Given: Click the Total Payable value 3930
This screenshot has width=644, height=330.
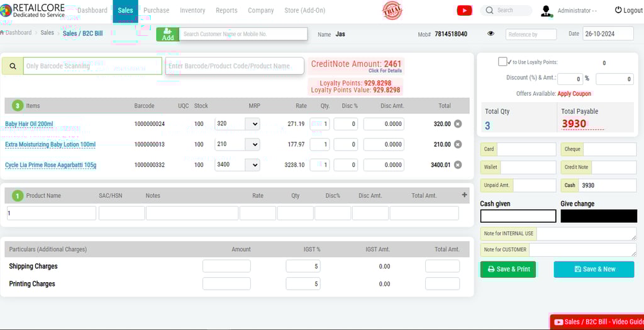Looking at the screenshot, I should point(574,124).
